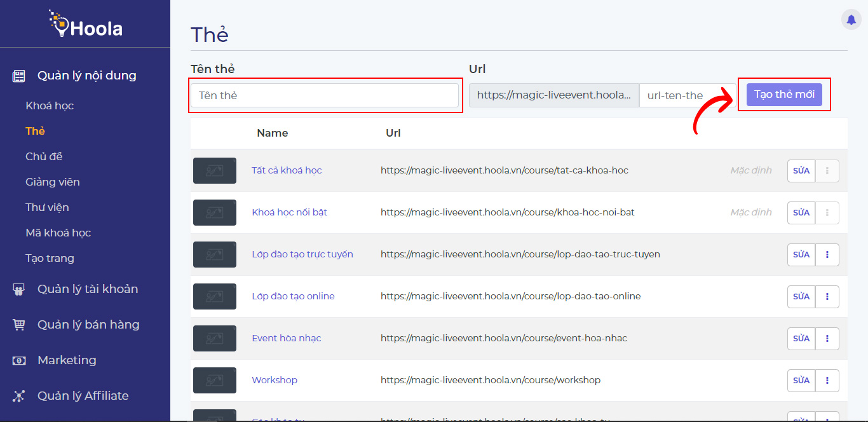This screenshot has height=422, width=868.
Task: Click the Tên thẻ input field
Action: (324, 95)
